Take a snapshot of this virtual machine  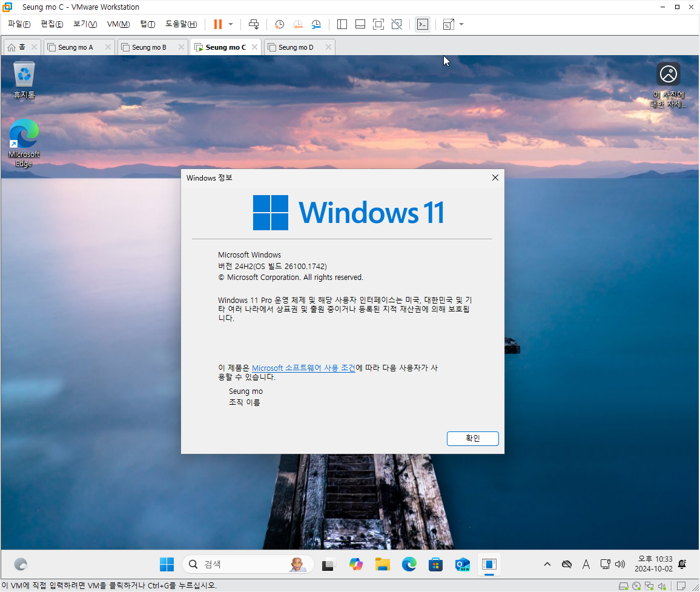tap(280, 24)
